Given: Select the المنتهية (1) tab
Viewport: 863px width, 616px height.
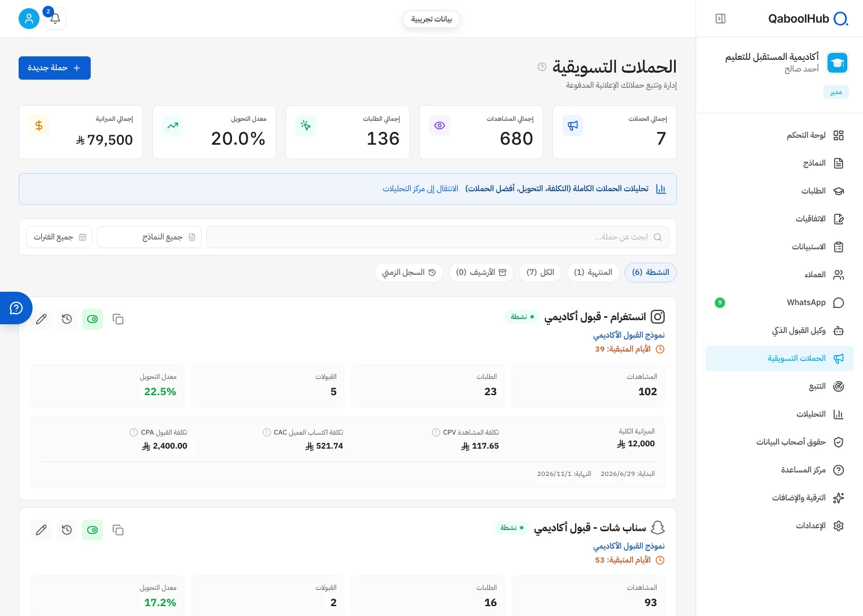Looking at the screenshot, I should click(x=593, y=273).
